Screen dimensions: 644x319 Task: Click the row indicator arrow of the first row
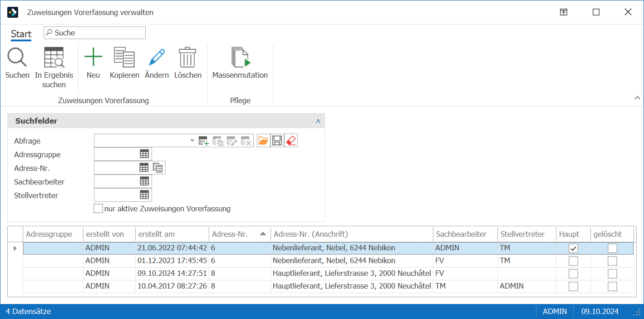(15, 248)
